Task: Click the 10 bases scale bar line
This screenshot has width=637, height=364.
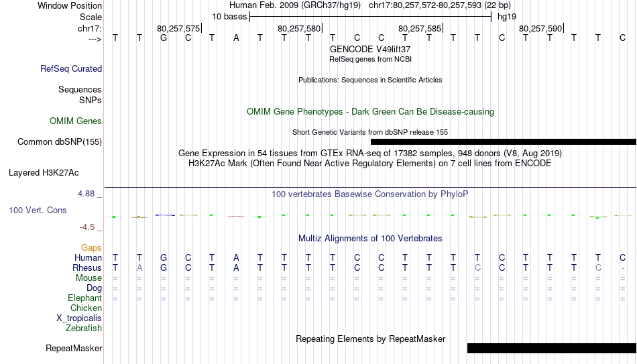Action: [x=371, y=17]
